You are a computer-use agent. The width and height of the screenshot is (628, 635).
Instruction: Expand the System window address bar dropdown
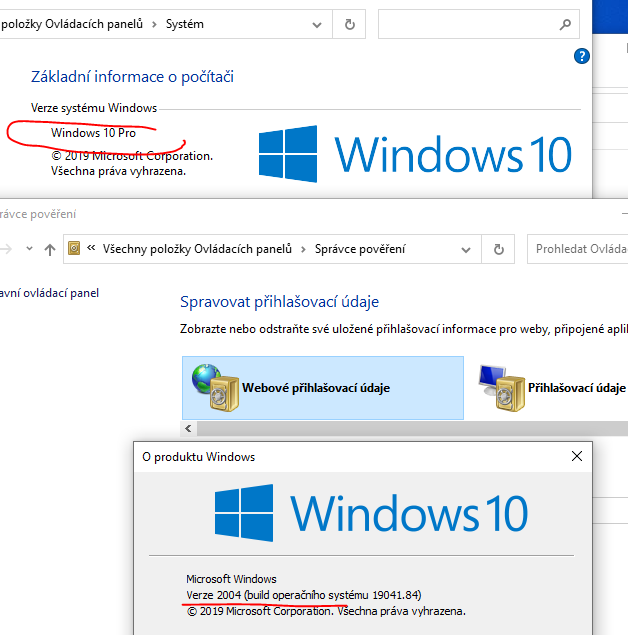coord(319,24)
